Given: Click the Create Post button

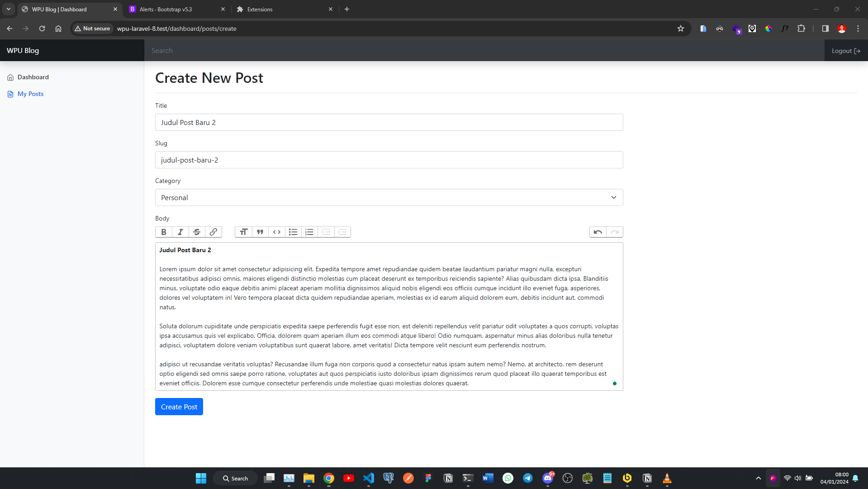Looking at the screenshot, I should (x=179, y=406).
